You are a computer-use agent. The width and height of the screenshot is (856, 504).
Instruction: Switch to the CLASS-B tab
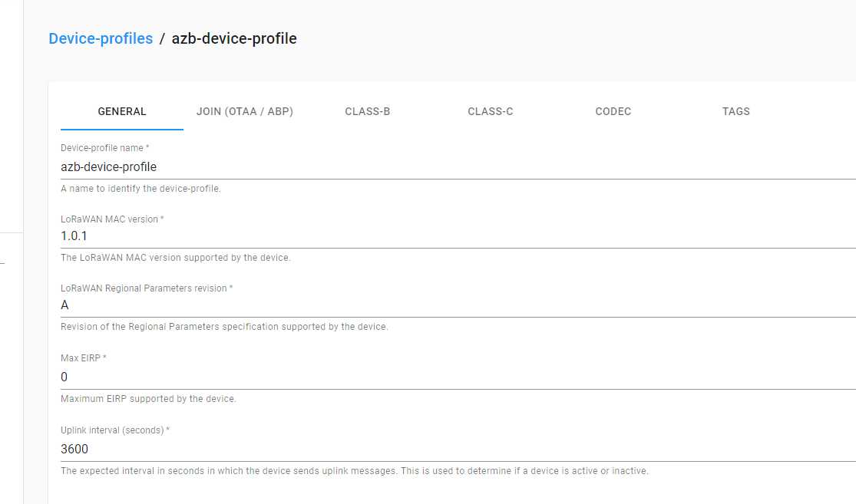click(368, 111)
